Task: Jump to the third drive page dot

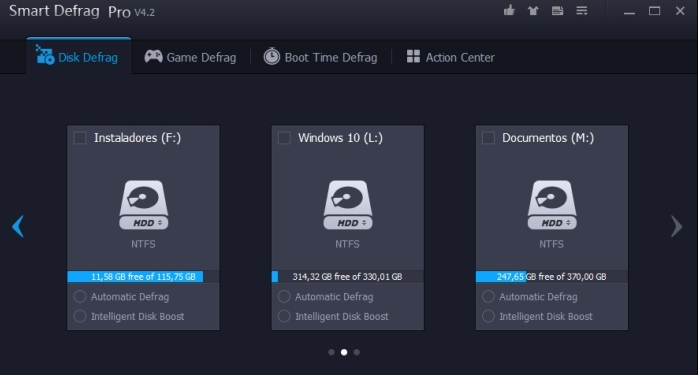Action: pos(357,352)
